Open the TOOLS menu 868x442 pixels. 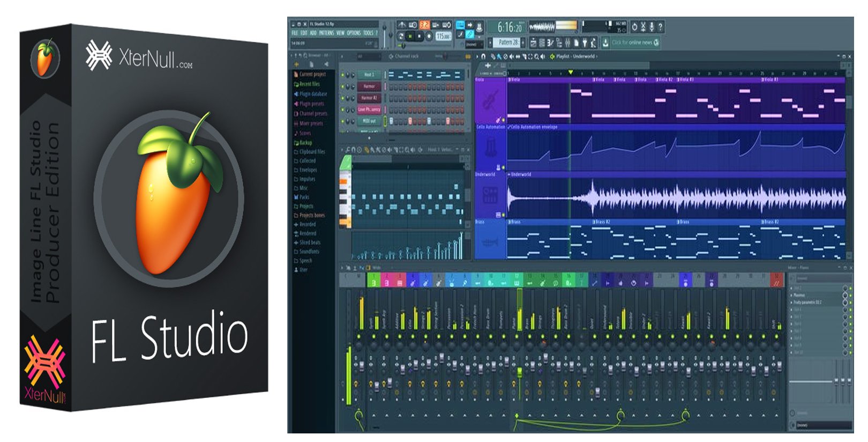368,33
